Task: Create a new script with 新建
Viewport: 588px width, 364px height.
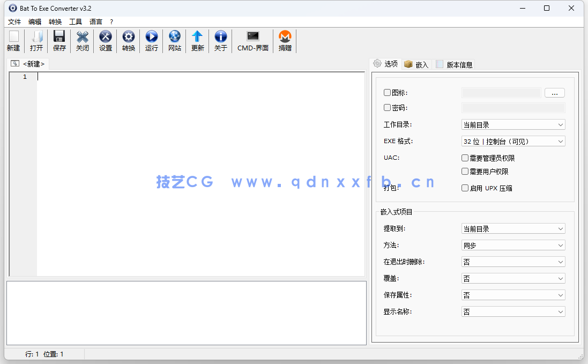Action: click(x=13, y=41)
